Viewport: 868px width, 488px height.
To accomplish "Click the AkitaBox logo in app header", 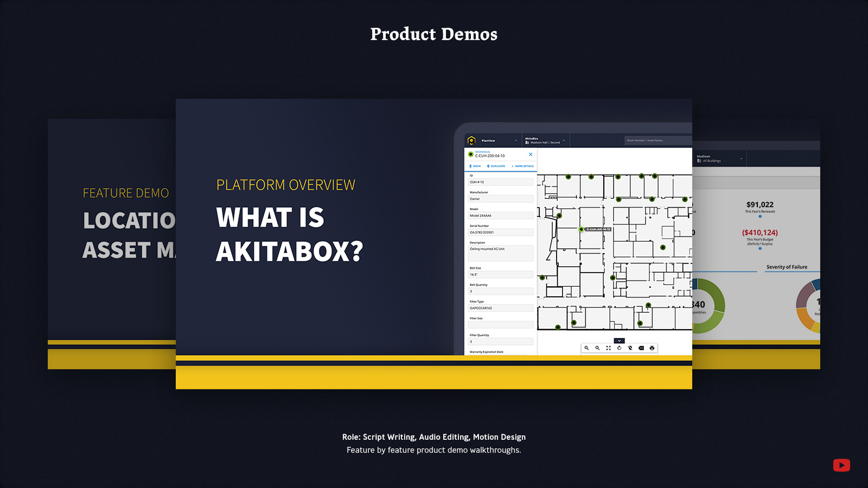I will pos(471,140).
